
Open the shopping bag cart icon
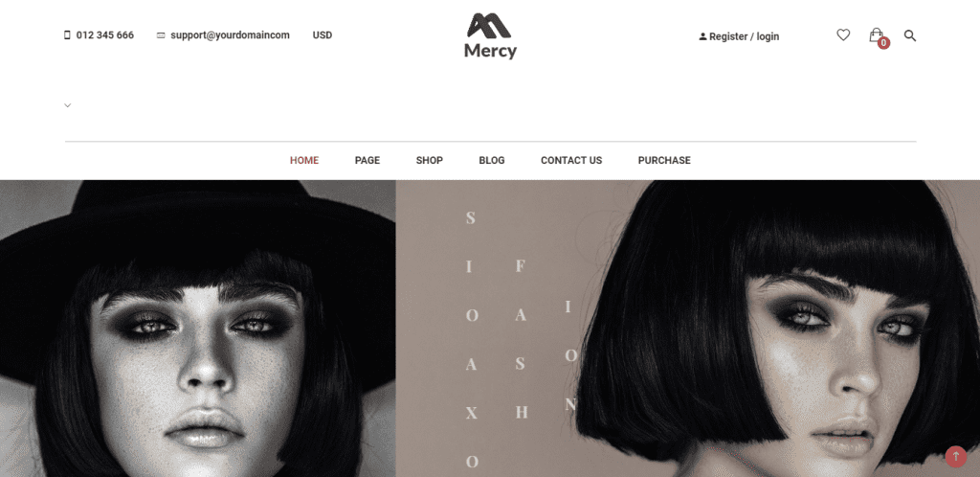[x=876, y=35]
